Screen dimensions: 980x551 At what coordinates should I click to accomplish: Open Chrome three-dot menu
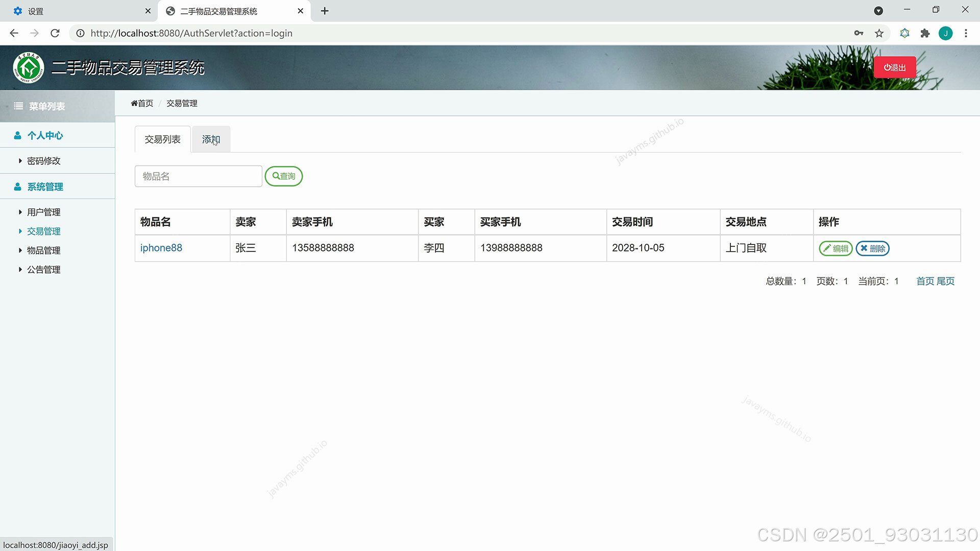pyautogui.click(x=966, y=33)
